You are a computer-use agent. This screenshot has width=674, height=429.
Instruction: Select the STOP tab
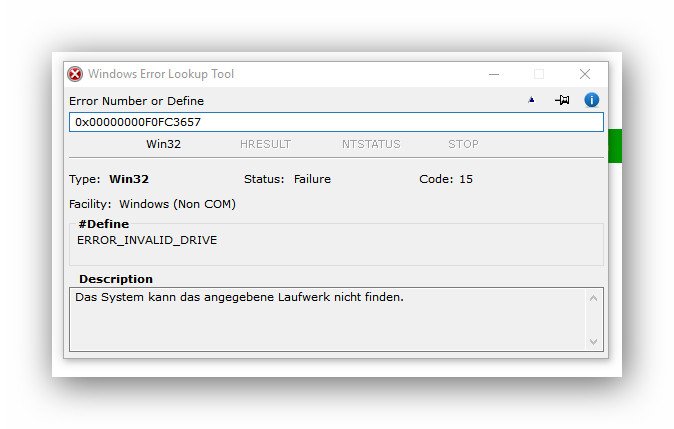(x=463, y=144)
